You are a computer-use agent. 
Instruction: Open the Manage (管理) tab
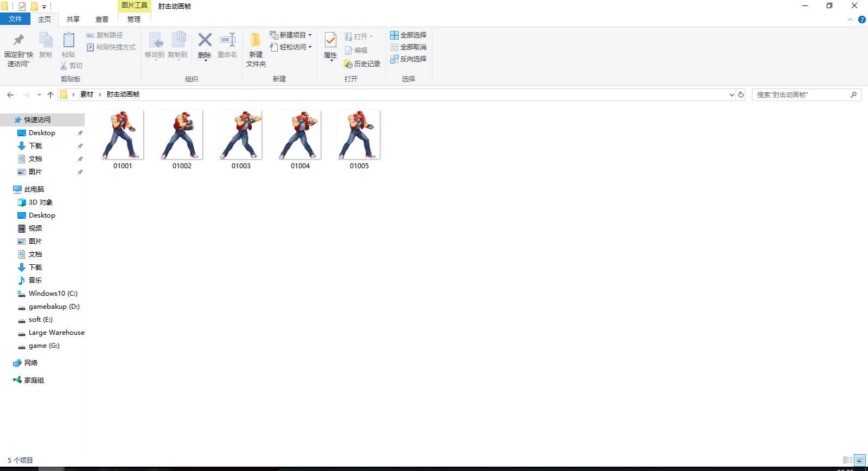click(x=134, y=19)
